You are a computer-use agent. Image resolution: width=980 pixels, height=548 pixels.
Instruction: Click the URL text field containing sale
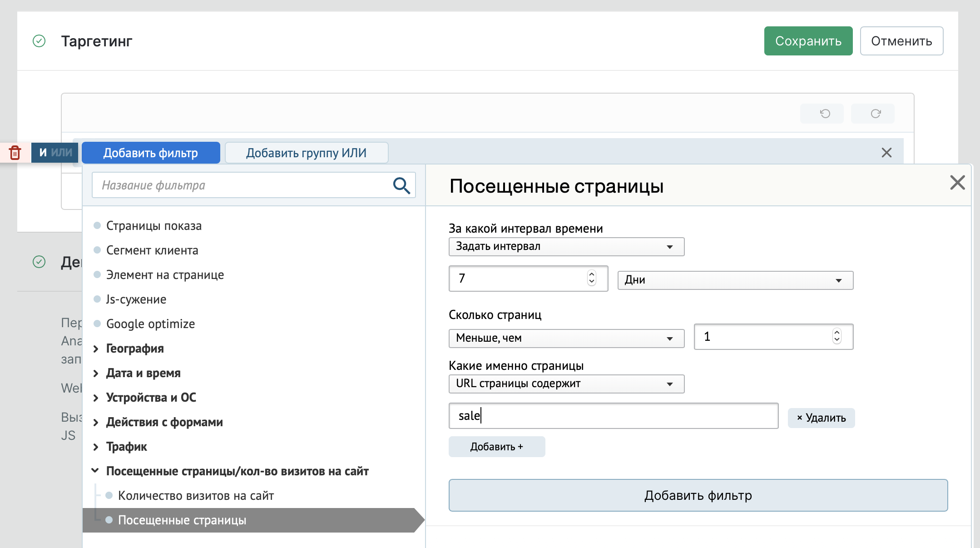[614, 416]
